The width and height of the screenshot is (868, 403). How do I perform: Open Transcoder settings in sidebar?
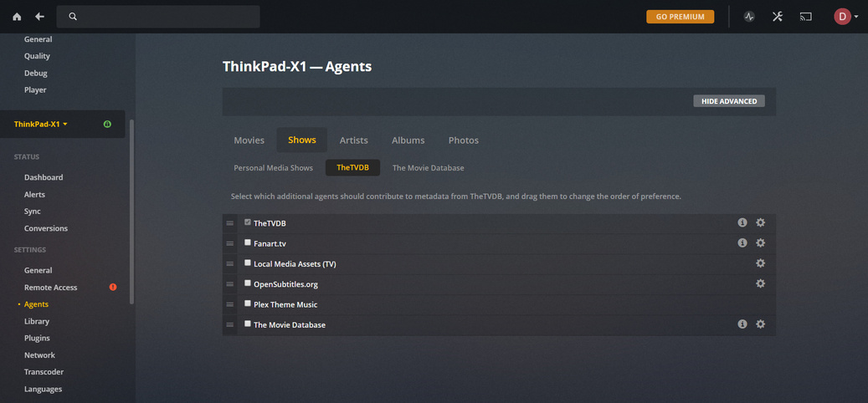pyautogui.click(x=44, y=372)
